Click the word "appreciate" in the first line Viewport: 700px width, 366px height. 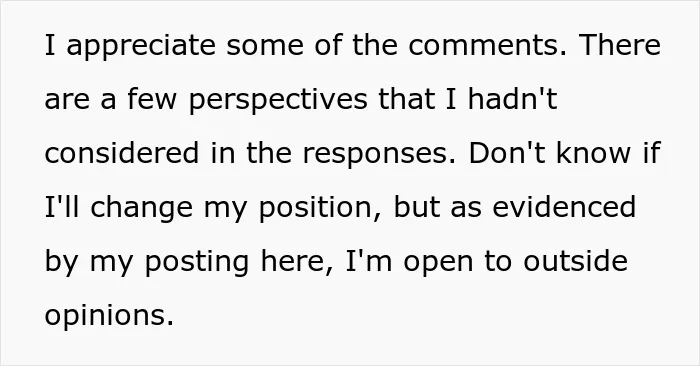point(141,46)
